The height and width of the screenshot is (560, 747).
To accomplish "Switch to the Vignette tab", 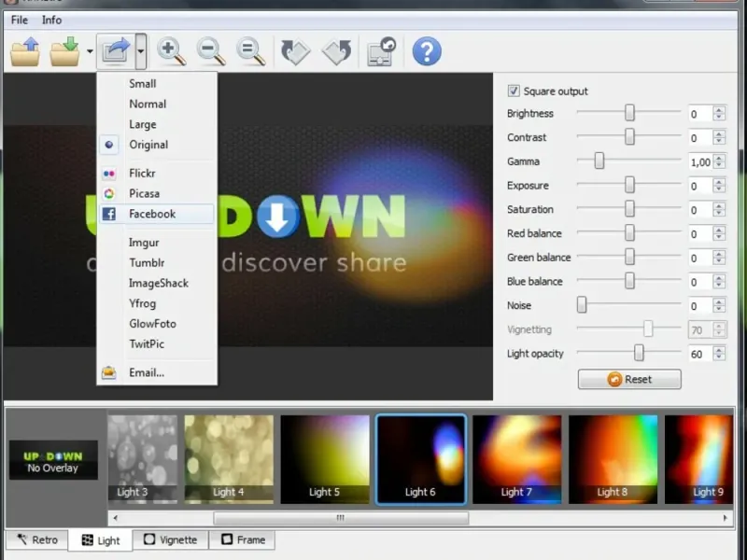I will point(170,539).
